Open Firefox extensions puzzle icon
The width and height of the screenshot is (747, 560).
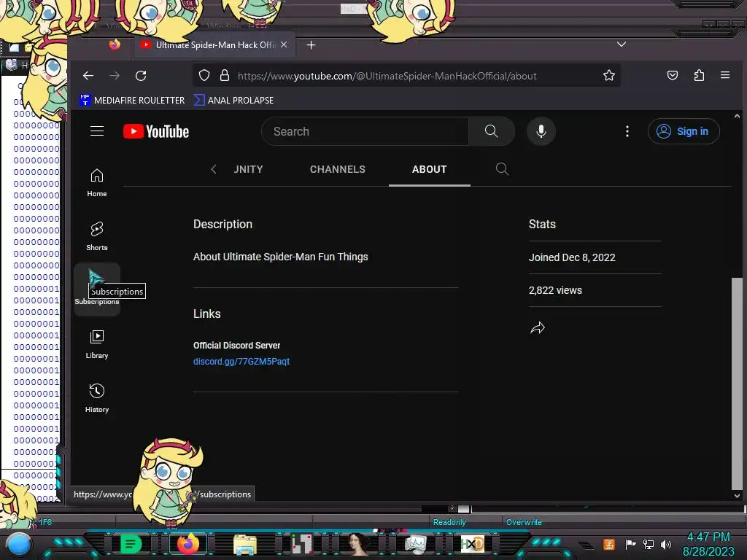699,75
